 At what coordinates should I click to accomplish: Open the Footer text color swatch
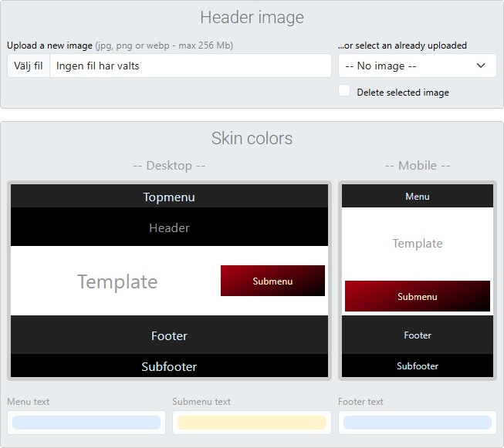tap(417, 423)
